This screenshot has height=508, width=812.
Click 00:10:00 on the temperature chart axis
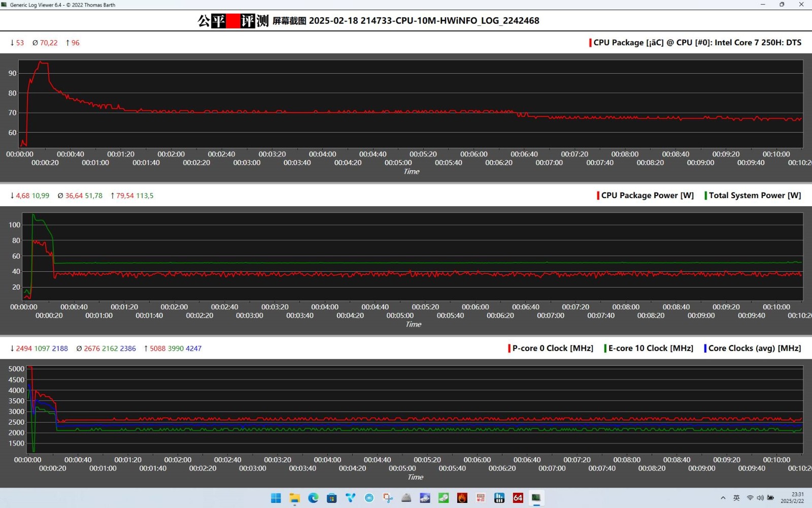(776, 154)
